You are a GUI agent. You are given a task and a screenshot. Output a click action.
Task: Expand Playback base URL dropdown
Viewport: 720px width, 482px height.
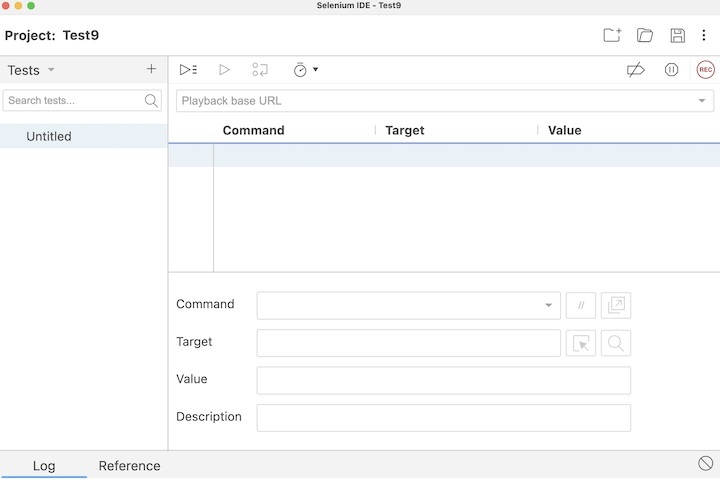[701, 101]
